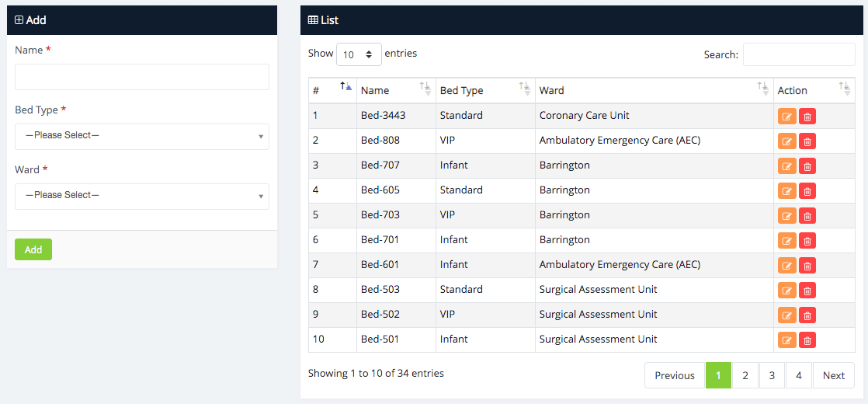Click the Search box
The width and height of the screenshot is (868, 404).
coord(798,54)
